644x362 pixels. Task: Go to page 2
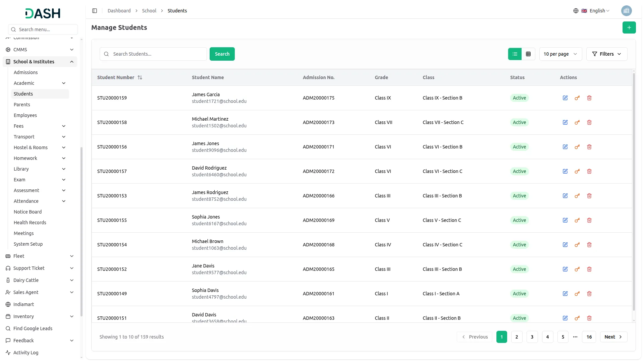pos(517,337)
